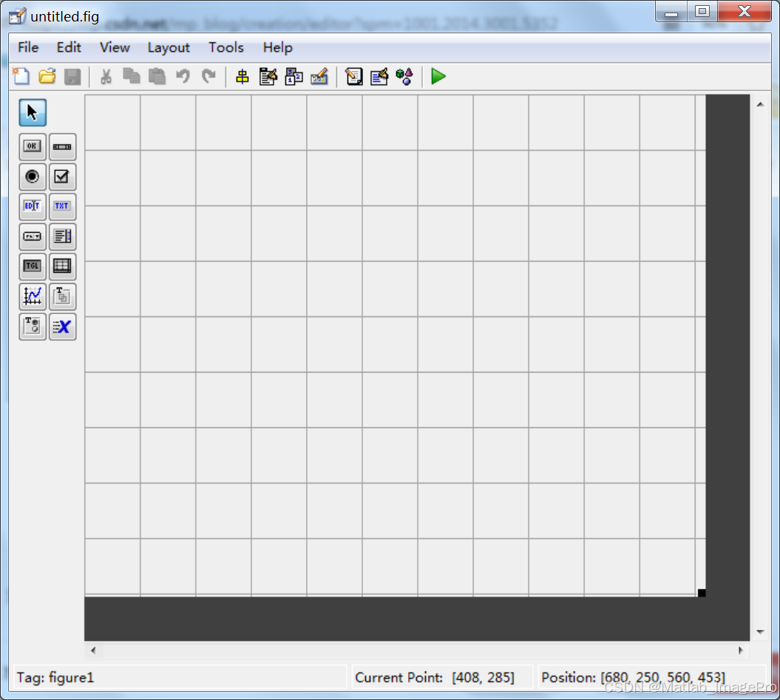The width and height of the screenshot is (780, 700).
Task: Pick the Pop-up Menu component
Action: 33,237
